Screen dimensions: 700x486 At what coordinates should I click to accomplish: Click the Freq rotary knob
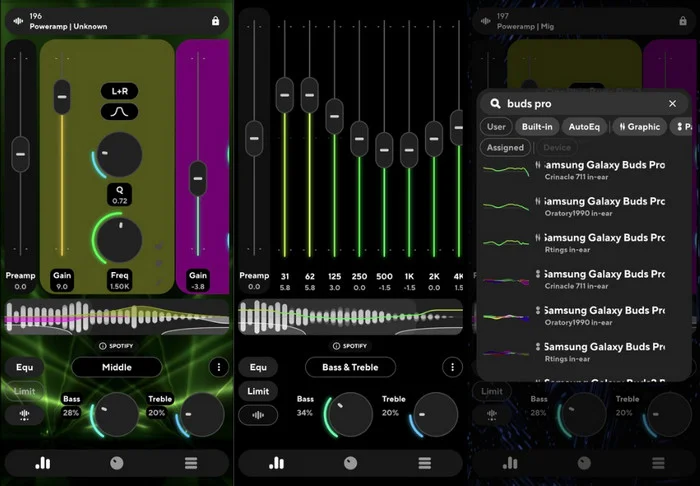pyautogui.click(x=119, y=240)
